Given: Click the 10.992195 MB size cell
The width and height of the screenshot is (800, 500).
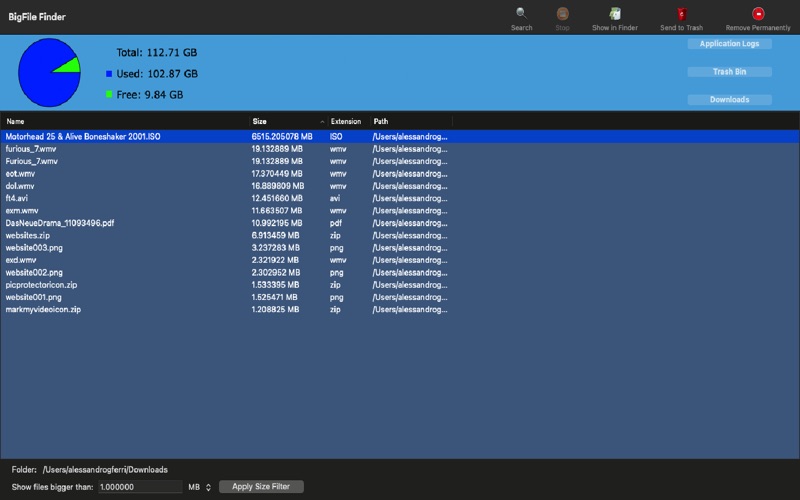Looking at the screenshot, I should pyautogui.click(x=277, y=223).
